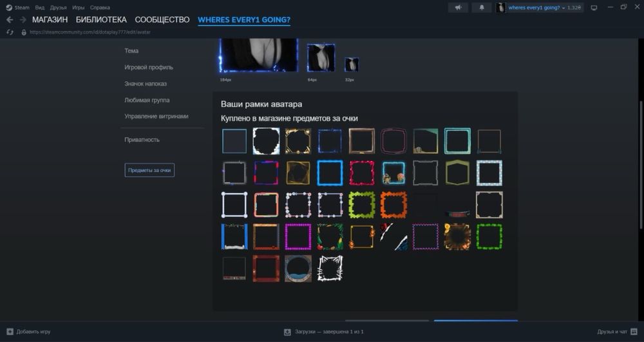
Task: Open the Приватность section
Action: click(x=142, y=140)
